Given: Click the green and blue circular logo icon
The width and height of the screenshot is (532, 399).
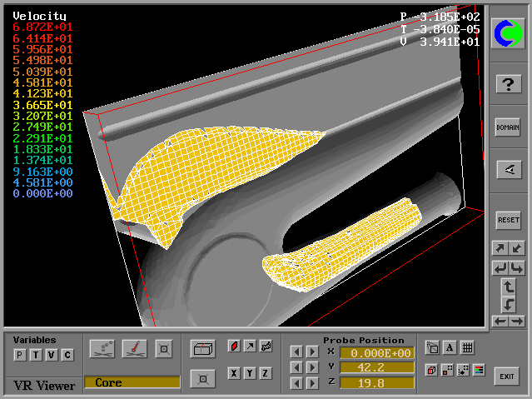Looking at the screenshot, I should (508, 33).
